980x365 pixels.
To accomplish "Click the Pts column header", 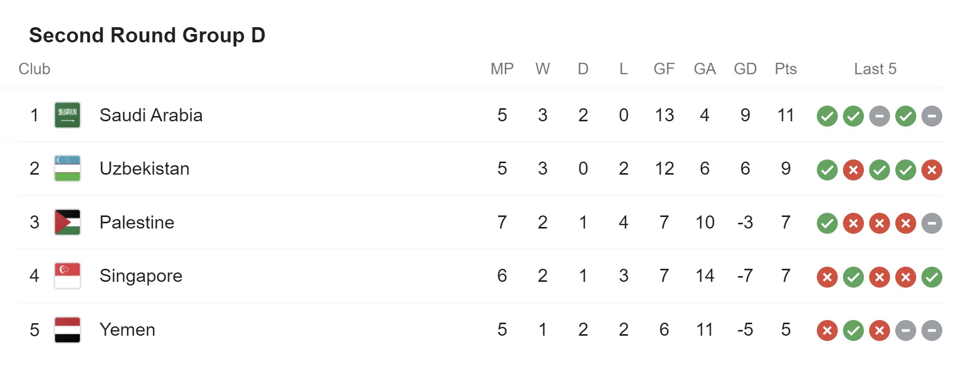I will (x=785, y=69).
